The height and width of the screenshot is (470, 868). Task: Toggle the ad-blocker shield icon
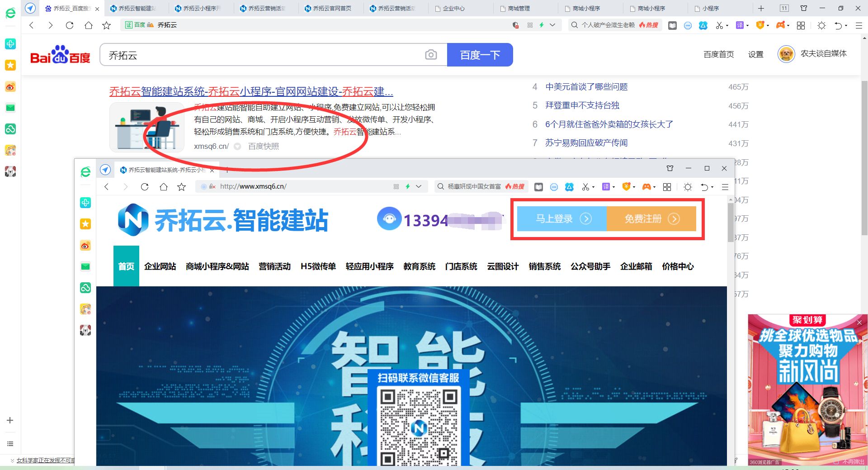click(x=515, y=25)
